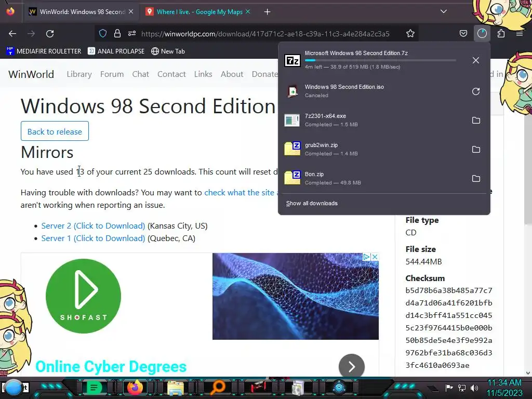Click the blue wave ad image
The height and width of the screenshot is (399, 532).
296,296
